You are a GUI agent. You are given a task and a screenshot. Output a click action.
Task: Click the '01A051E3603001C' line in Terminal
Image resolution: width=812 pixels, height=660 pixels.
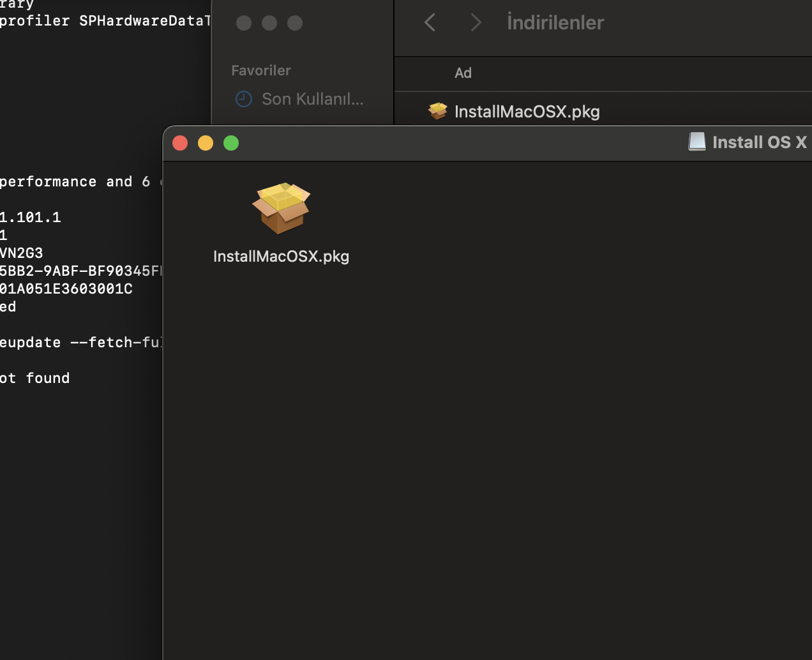click(x=66, y=289)
